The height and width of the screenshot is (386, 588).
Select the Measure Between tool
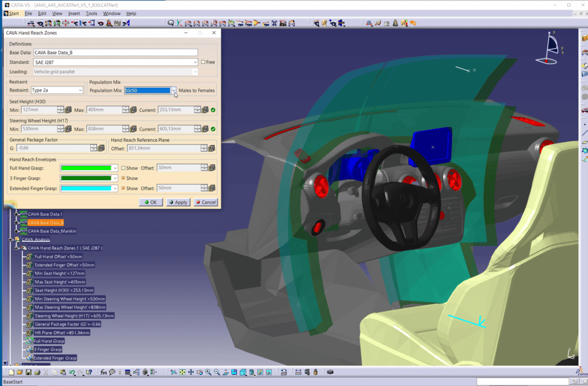coord(298,372)
